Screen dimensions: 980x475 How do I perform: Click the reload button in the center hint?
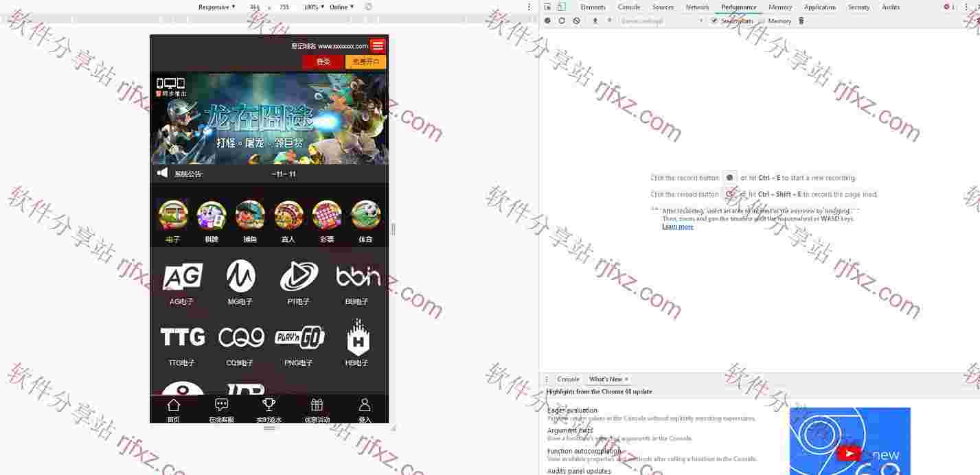click(x=730, y=194)
